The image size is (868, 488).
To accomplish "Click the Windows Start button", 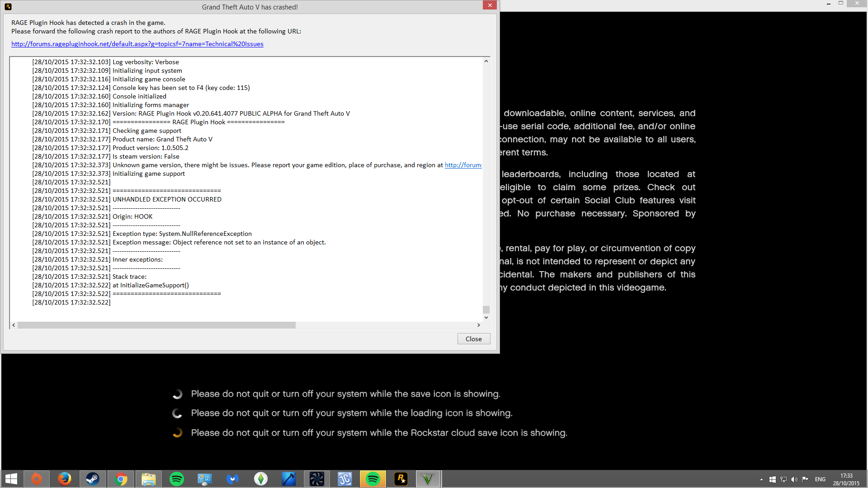I will point(11,479).
